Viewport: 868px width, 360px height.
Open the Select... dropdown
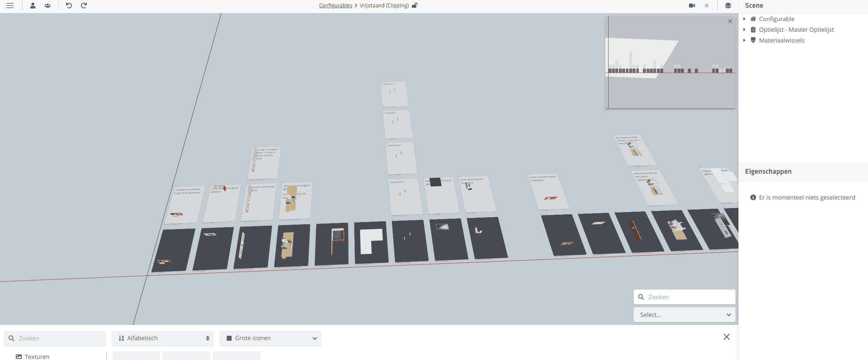point(684,315)
